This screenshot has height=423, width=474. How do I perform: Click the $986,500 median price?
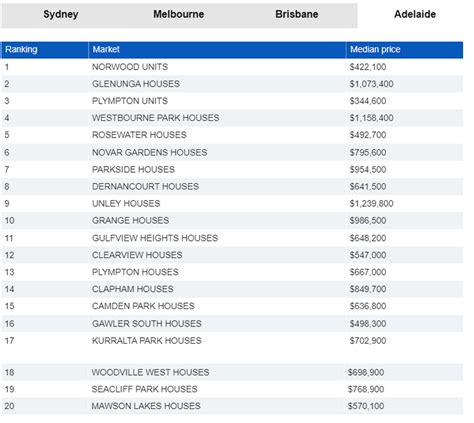[x=368, y=221]
